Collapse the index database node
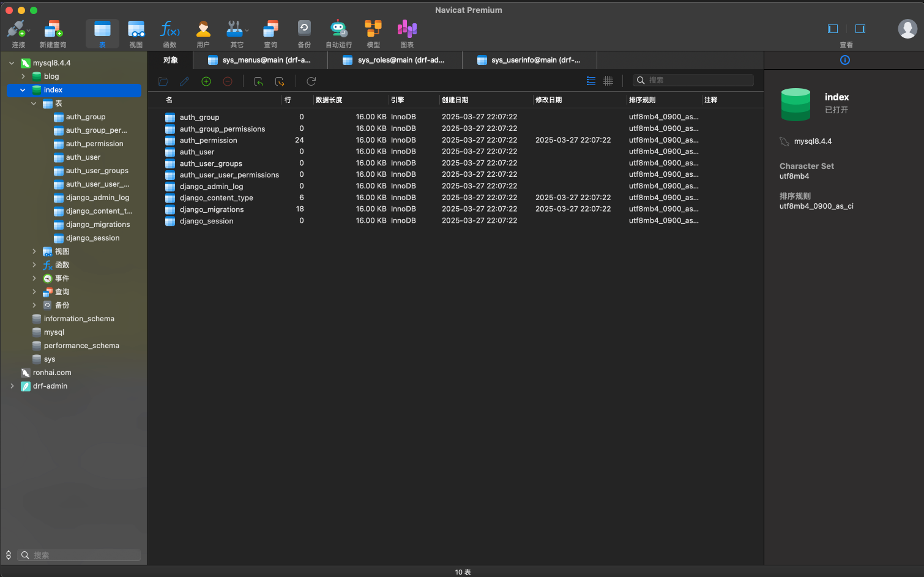Screen dimensions: 924x577 (x=23, y=90)
